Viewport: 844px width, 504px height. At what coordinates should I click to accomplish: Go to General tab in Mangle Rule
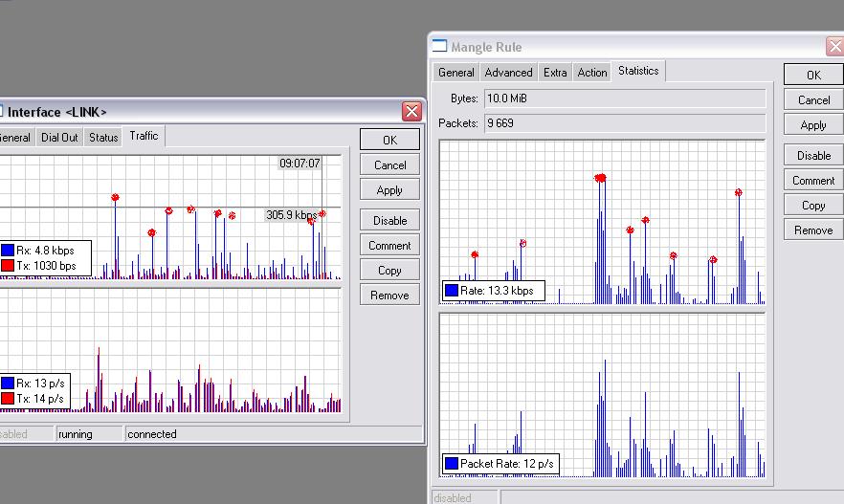tap(456, 72)
